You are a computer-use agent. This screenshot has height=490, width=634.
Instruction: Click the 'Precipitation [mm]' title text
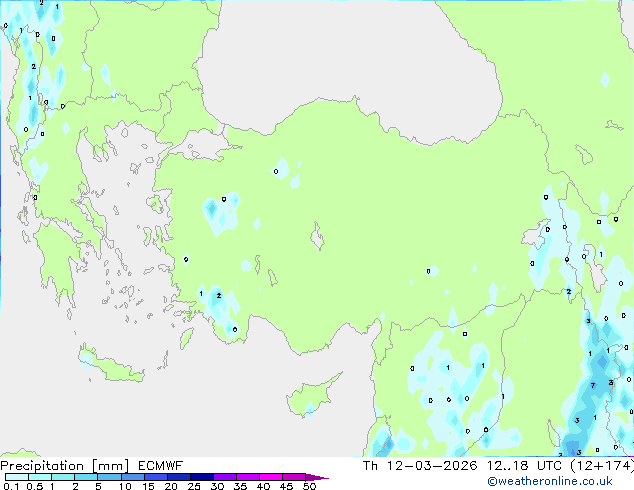65,466
